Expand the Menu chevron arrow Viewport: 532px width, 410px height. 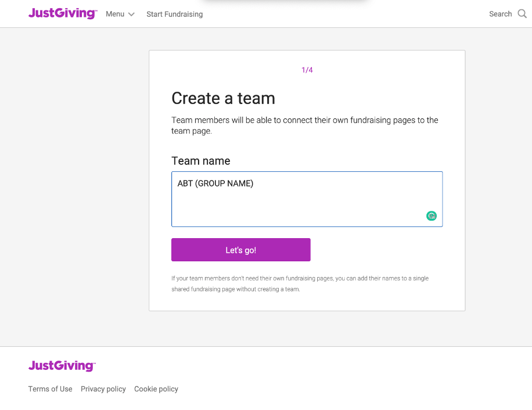pyautogui.click(x=131, y=15)
